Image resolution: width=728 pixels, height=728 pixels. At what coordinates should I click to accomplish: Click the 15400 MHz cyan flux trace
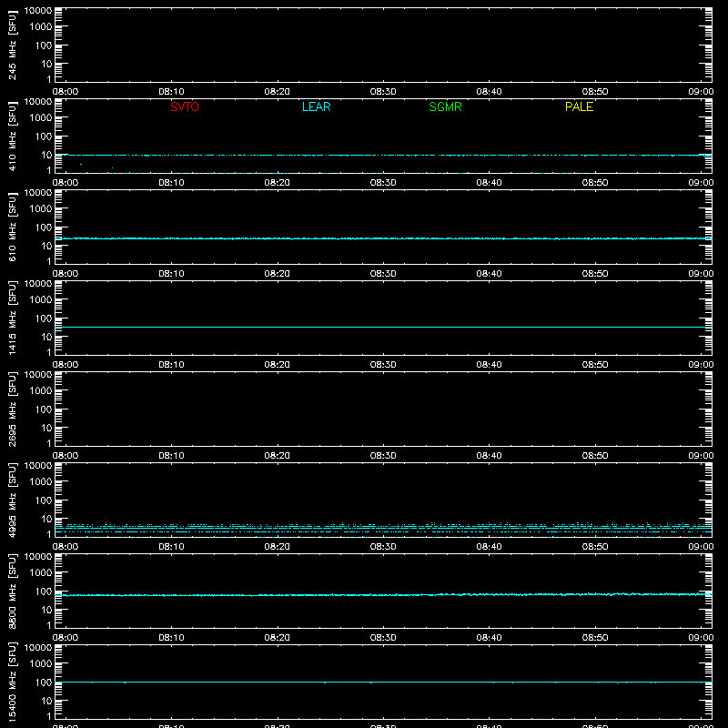tap(383, 682)
